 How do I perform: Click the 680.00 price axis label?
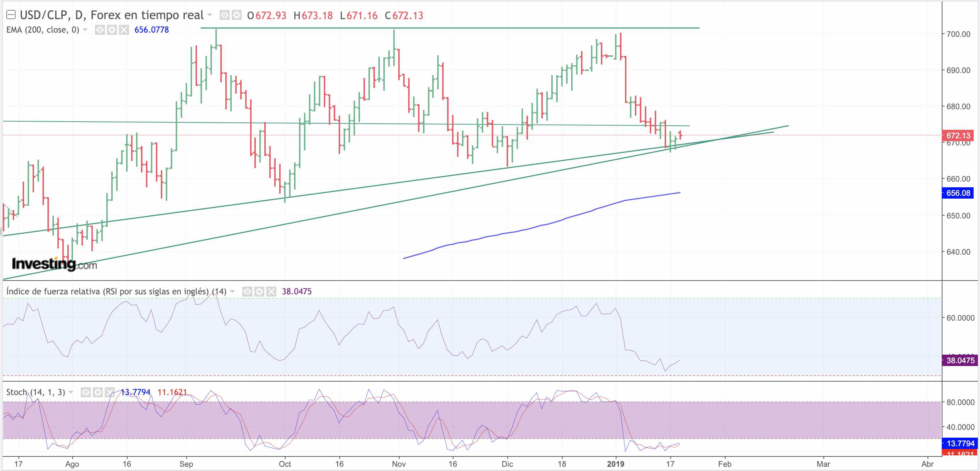pyautogui.click(x=958, y=107)
